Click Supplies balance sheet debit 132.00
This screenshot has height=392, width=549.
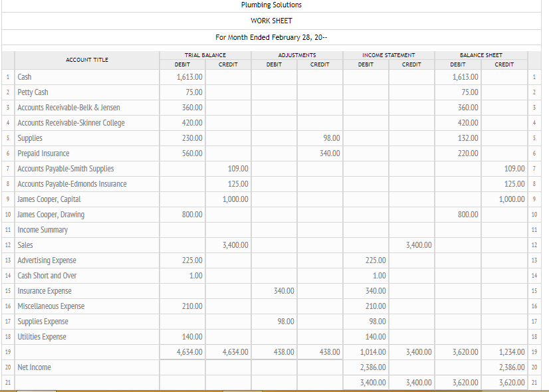tap(458, 138)
